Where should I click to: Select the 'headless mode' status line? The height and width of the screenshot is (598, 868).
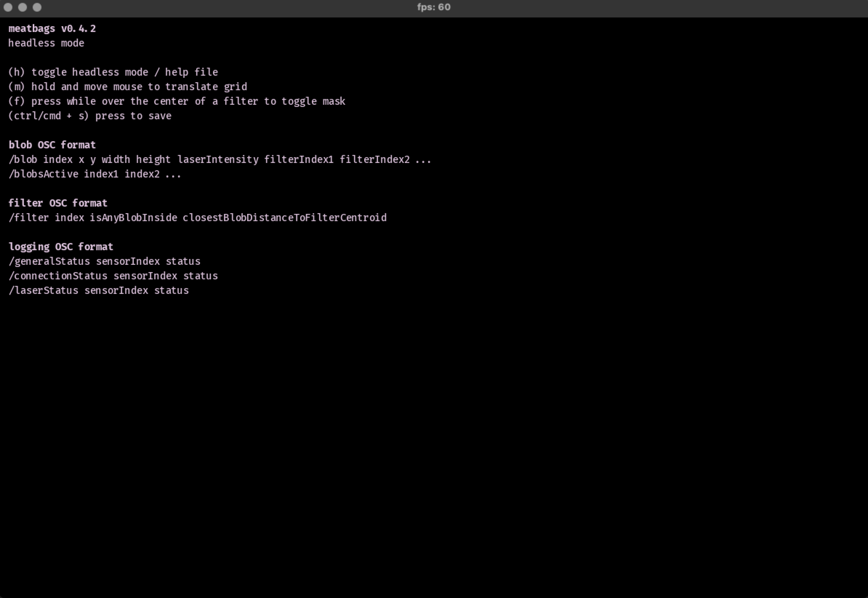(46, 43)
